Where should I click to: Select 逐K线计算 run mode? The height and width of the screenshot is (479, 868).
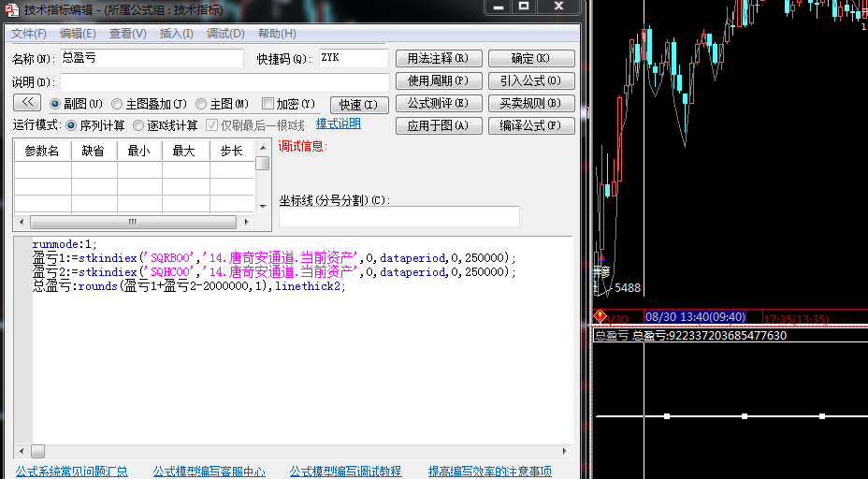click(137, 125)
